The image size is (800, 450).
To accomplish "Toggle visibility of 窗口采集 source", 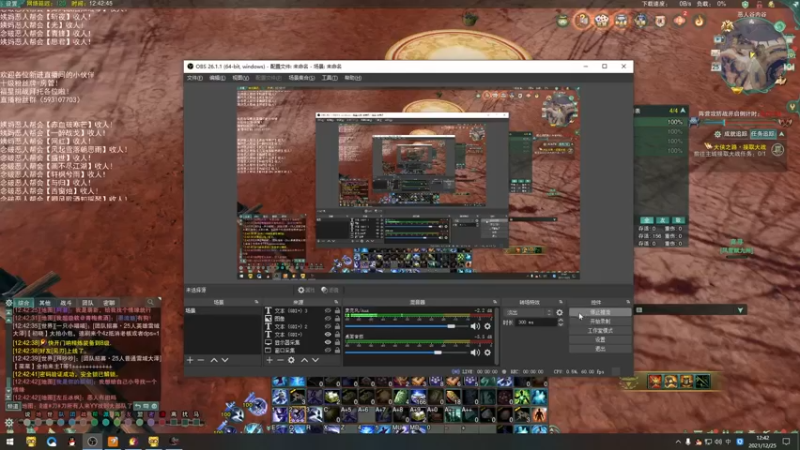I will tap(328, 351).
